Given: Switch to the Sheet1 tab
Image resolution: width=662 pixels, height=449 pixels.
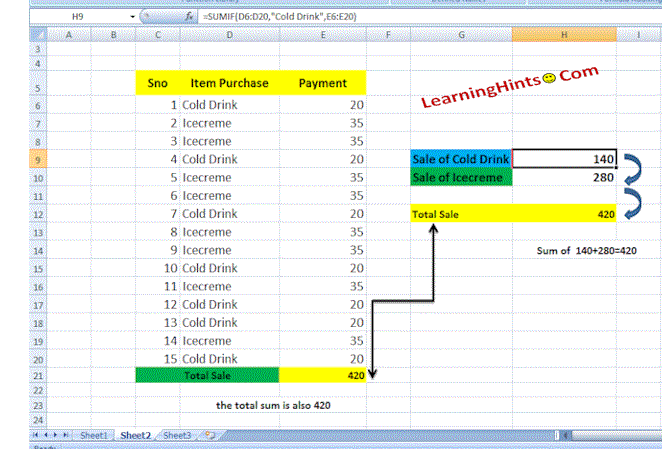Looking at the screenshot, I should (x=93, y=435).
